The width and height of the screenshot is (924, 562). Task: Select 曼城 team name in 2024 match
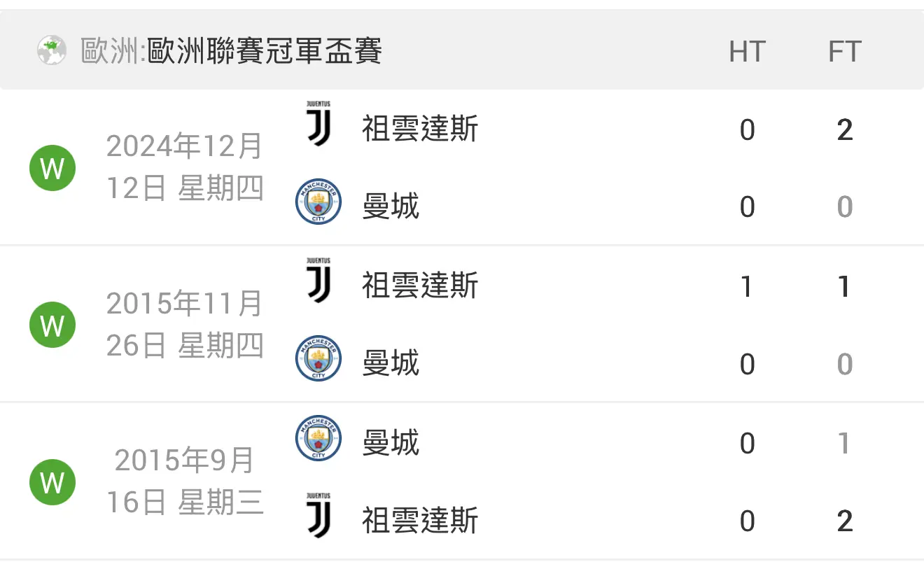pyautogui.click(x=391, y=206)
